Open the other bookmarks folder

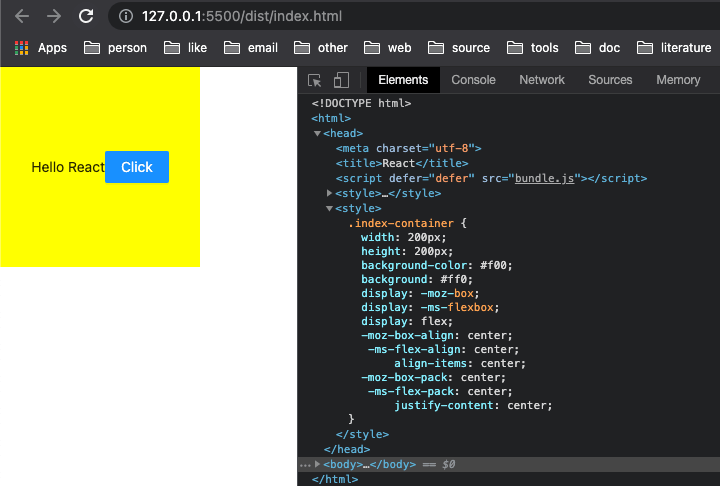[x=321, y=48]
